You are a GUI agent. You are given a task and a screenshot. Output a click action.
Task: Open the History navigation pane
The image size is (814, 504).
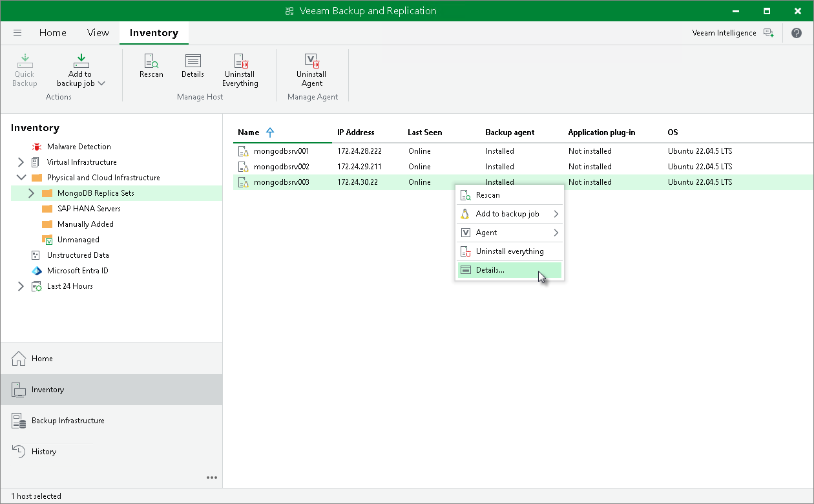pyautogui.click(x=111, y=452)
